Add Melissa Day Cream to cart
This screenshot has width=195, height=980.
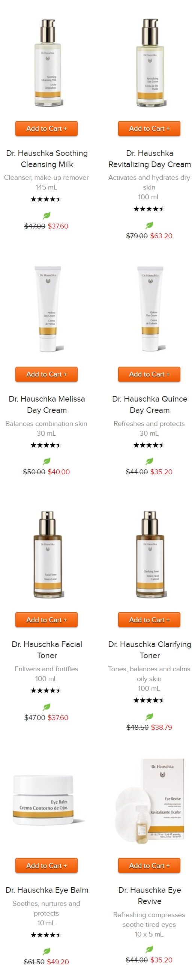pyautogui.click(x=46, y=374)
